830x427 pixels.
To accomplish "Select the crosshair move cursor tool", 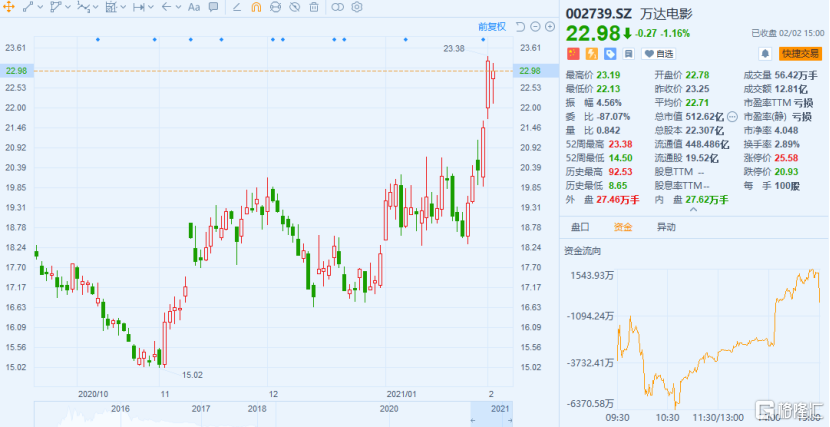I will click(x=9, y=7).
